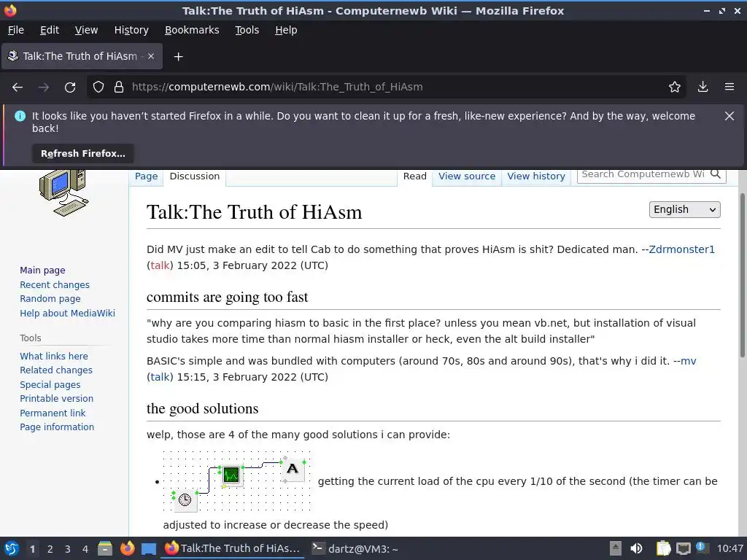Open the Help menu
Screen dimensions: 747x560
click(x=286, y=30)
